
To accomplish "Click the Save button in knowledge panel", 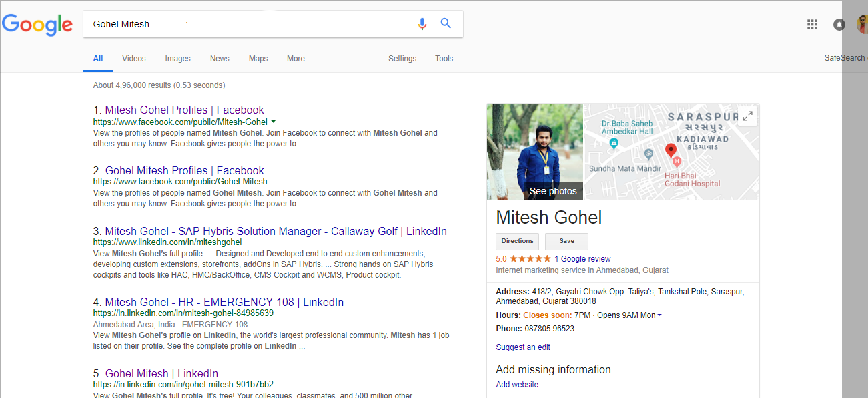I will [566, 241].
